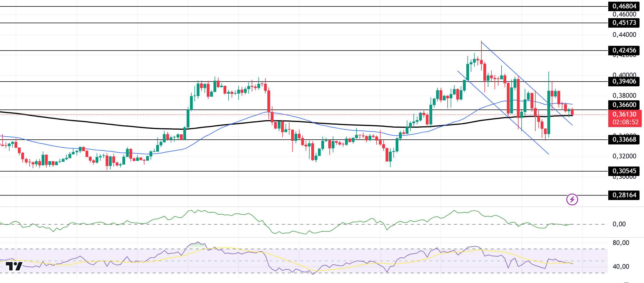Select the 0,33668 price level label
The height and width of the screenshot is (283, 644).
[624, 139]
